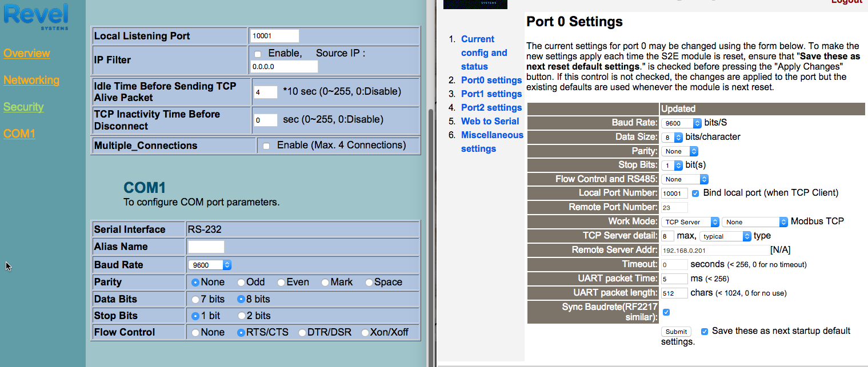868x367 pixels.
Task: Open the Work Mode dropdown
Action: click(690, 221)
